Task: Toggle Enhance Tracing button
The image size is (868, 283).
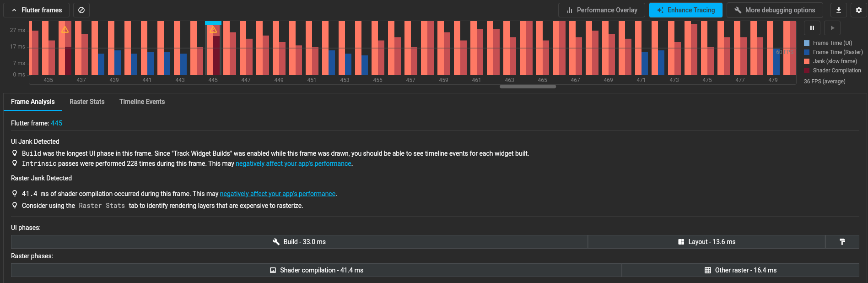Action: click(x=685, y=10)
